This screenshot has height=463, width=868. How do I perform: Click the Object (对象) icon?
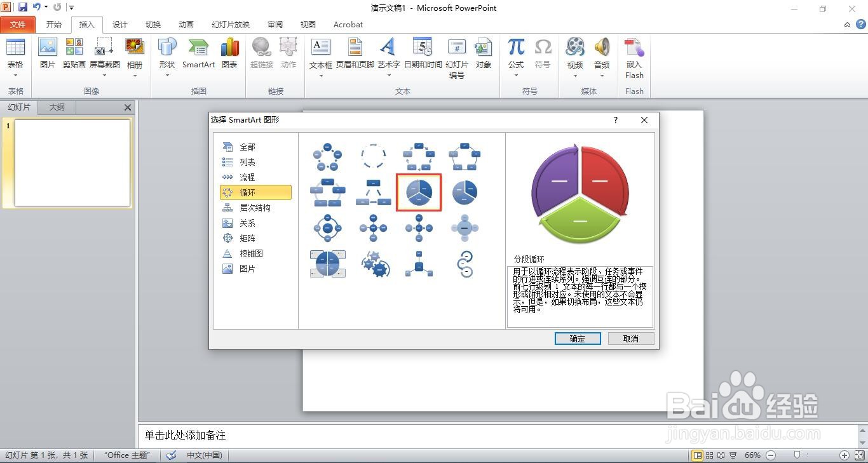(484, 48)
